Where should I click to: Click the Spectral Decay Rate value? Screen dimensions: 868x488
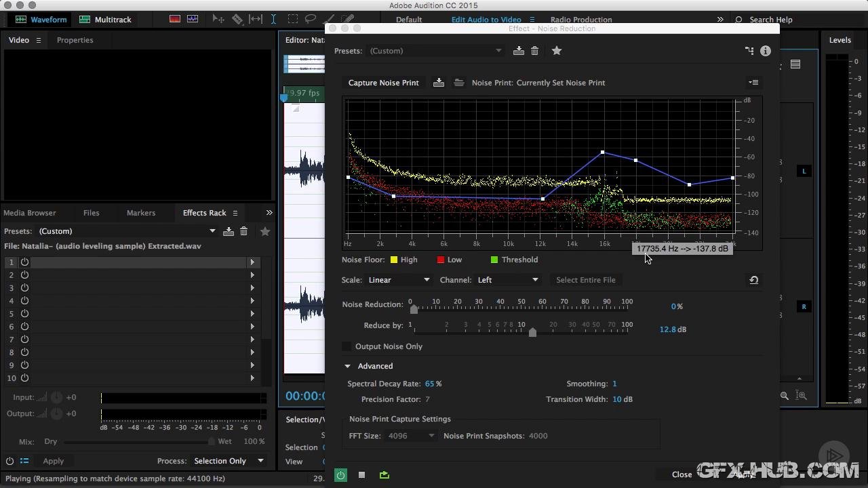(x=430, y=384)
